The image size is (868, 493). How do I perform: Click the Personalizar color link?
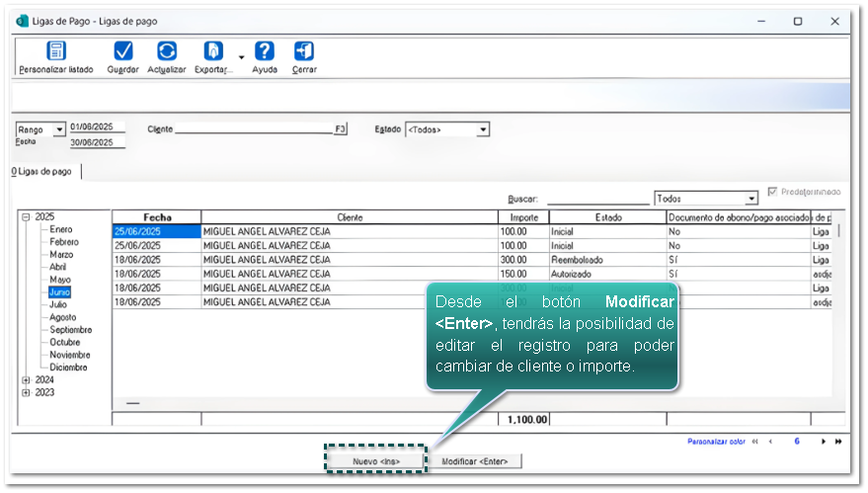pos(716,442)
